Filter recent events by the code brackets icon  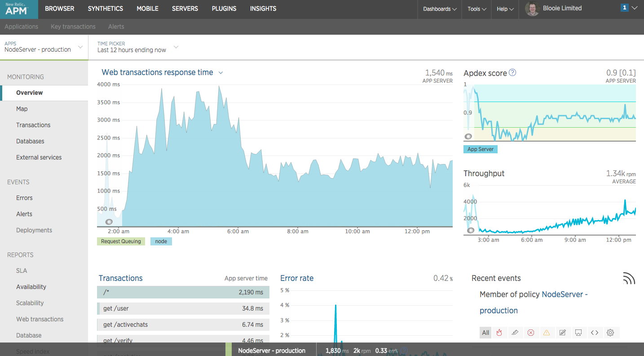click(594, 333)
